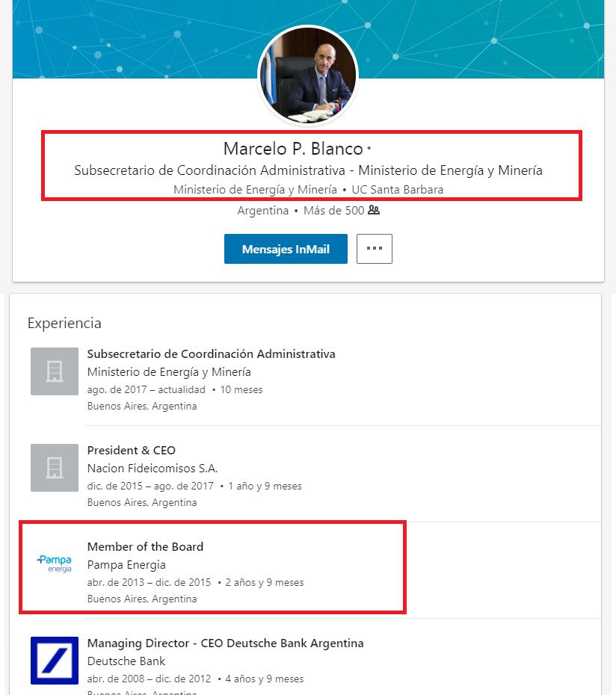
Task: Click the Marcelo P. Blanco profile name
Action: pos(293,149)
